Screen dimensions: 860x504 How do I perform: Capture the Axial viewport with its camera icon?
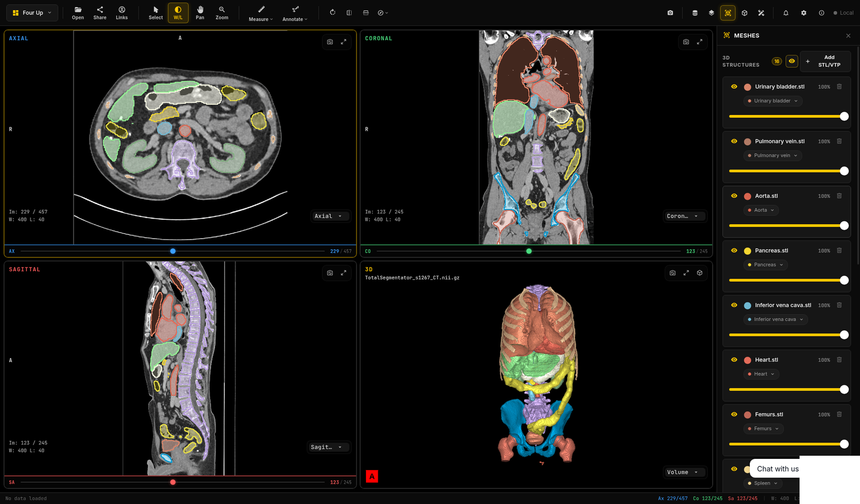point(330,42)
